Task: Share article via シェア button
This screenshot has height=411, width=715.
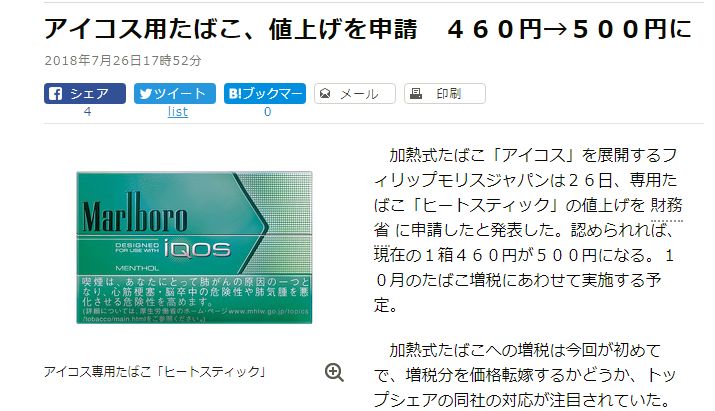Action: pos(85,94)
